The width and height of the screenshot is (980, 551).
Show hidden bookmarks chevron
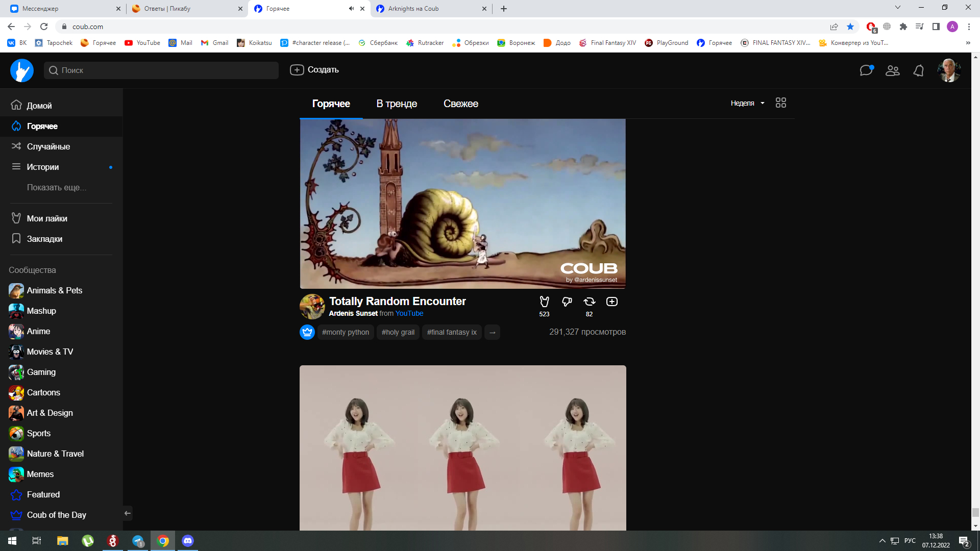point(968,43)
